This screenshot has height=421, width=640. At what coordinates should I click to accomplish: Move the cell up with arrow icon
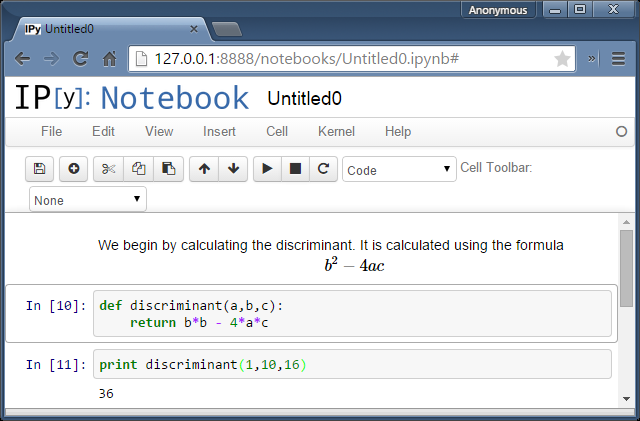204,169
